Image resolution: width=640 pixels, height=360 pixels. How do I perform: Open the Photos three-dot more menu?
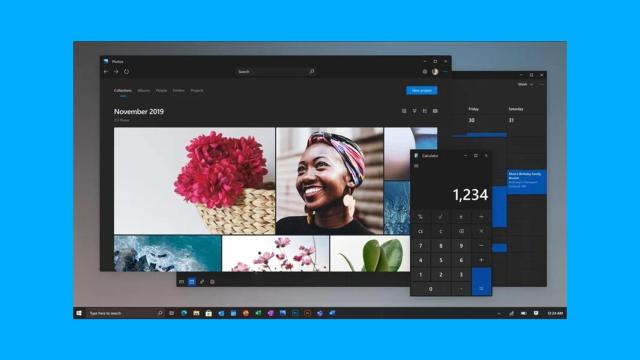(445, 71)
